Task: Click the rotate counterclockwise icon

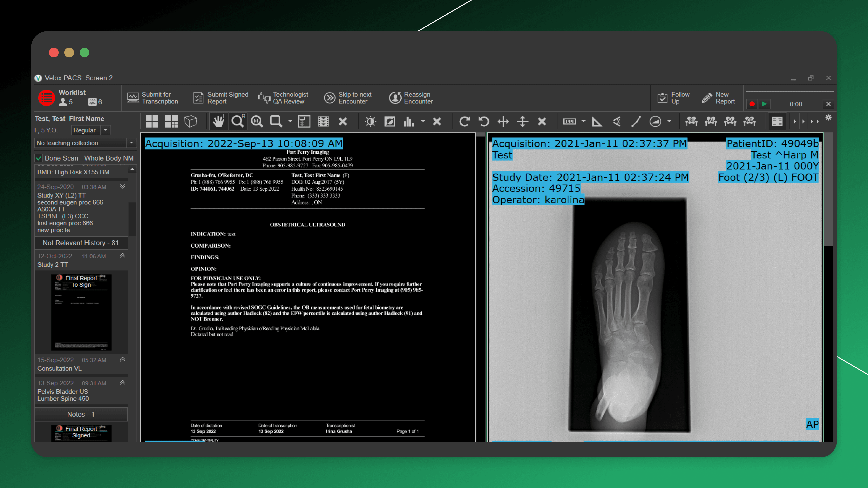Action: [484, 121]
